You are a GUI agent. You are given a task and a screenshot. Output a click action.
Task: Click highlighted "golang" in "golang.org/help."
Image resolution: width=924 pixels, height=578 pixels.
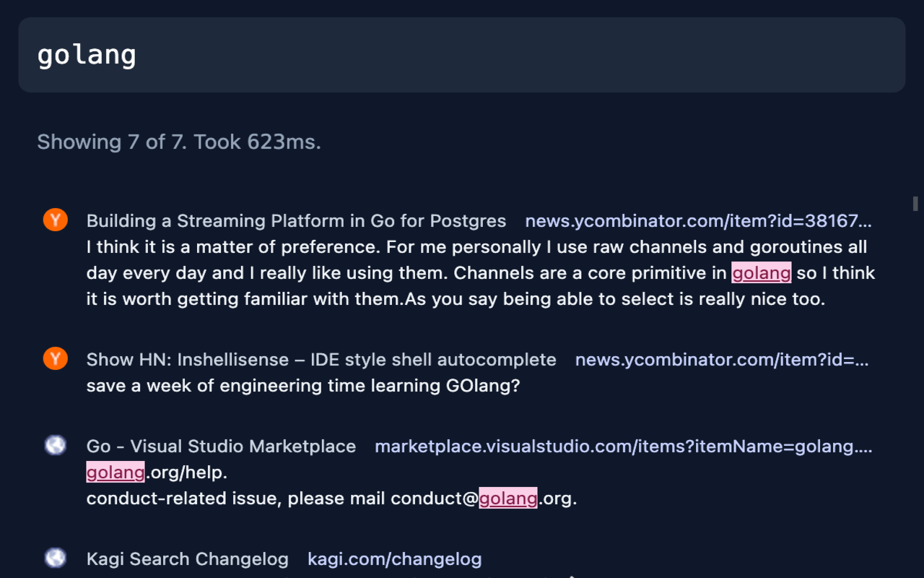coord(115,472)
